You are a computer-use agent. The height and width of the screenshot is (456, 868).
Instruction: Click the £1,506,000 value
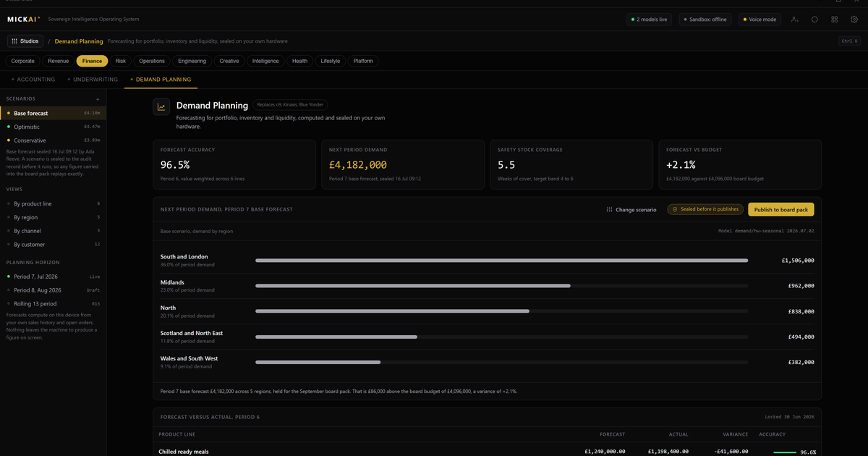[x=798, y=261]
